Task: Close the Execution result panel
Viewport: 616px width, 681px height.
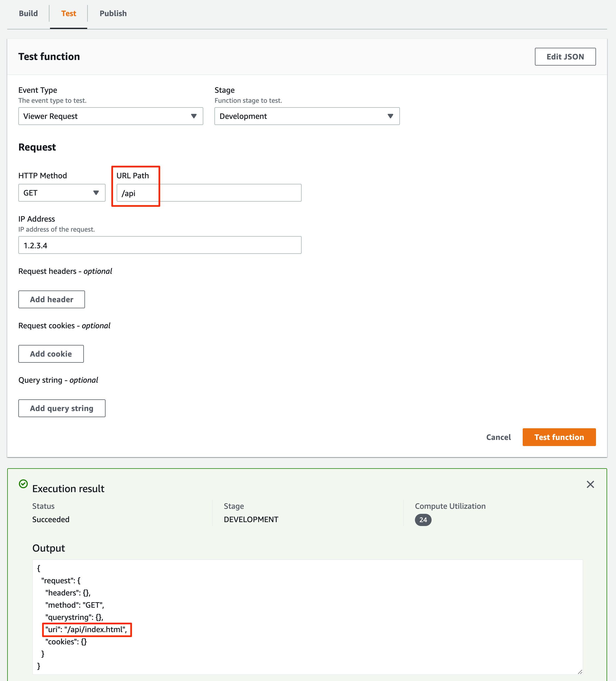Action: 590,484
